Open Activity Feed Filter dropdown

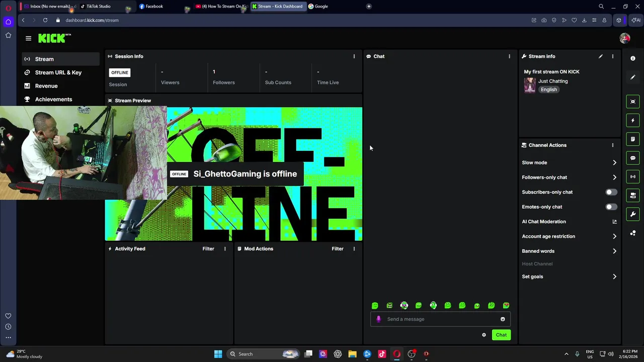click(x=208, y=249)
